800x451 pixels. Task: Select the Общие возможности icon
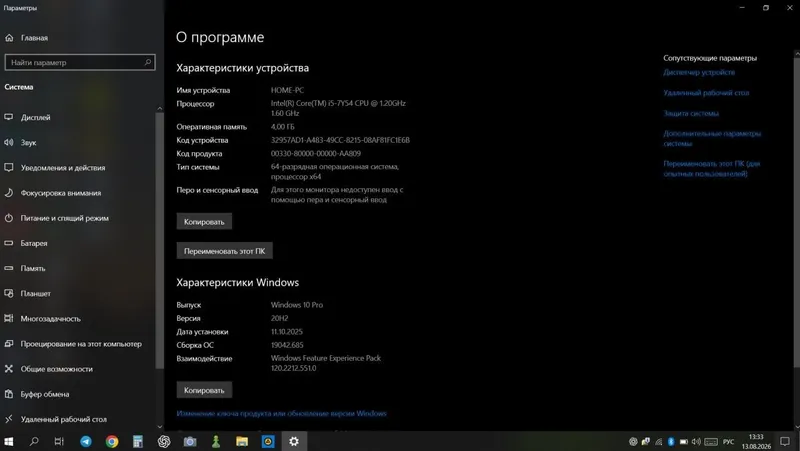tap(9, 369)
